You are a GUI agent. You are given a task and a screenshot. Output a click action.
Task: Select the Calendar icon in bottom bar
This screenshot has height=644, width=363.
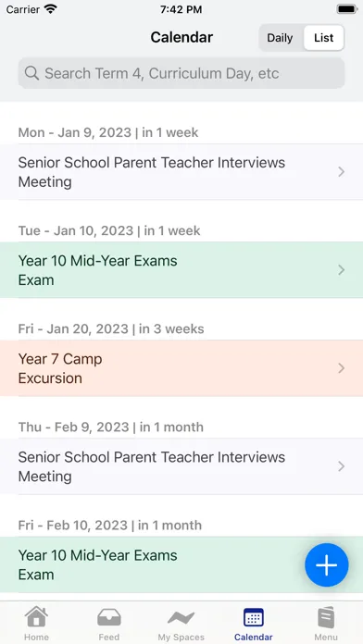click(x=254, y=618)
